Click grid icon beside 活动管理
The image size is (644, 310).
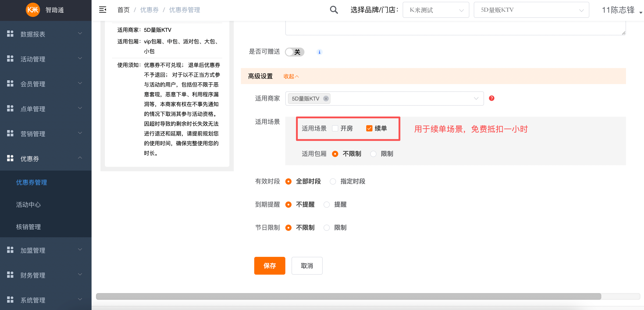click(10, 58)
